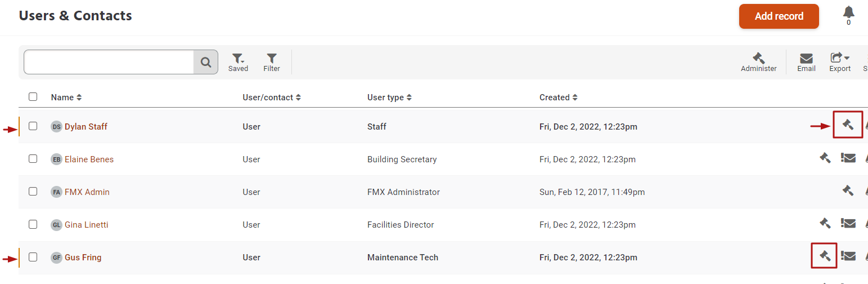Sort by the Created column header
The image size is (868, 284).
pyautogui.click(x=558, y=97)
